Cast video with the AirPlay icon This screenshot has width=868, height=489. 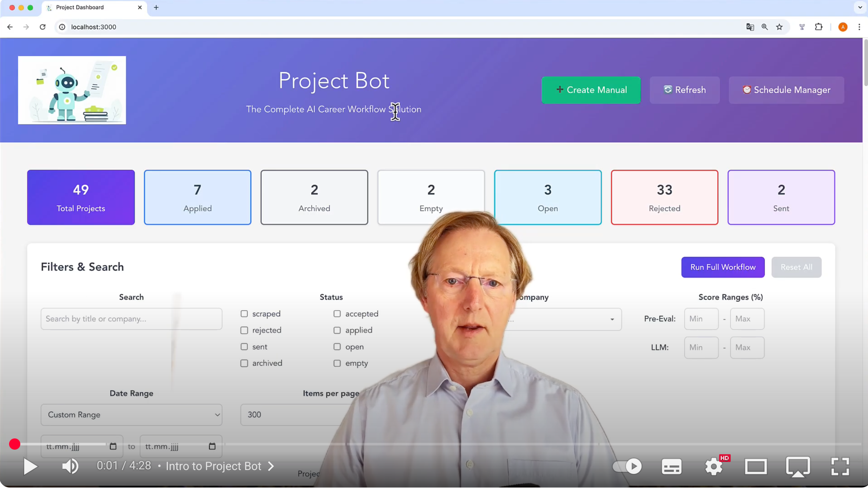point(798,467)
